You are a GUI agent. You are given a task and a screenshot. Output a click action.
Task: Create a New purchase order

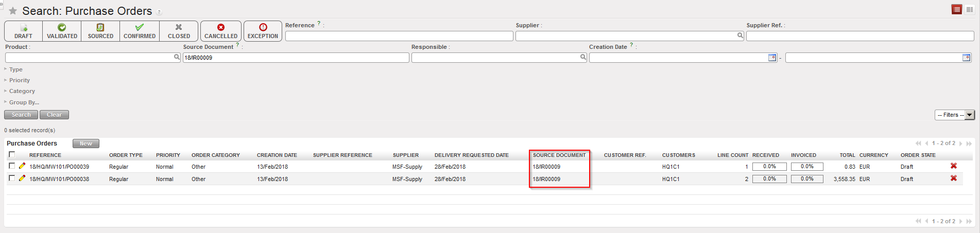pyautogui.click(x=85, y=144)
